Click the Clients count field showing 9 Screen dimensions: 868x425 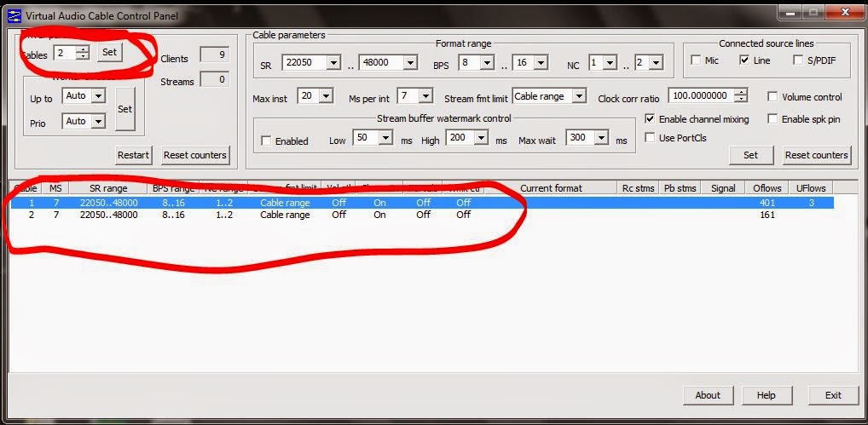click(x=214, y=55)
